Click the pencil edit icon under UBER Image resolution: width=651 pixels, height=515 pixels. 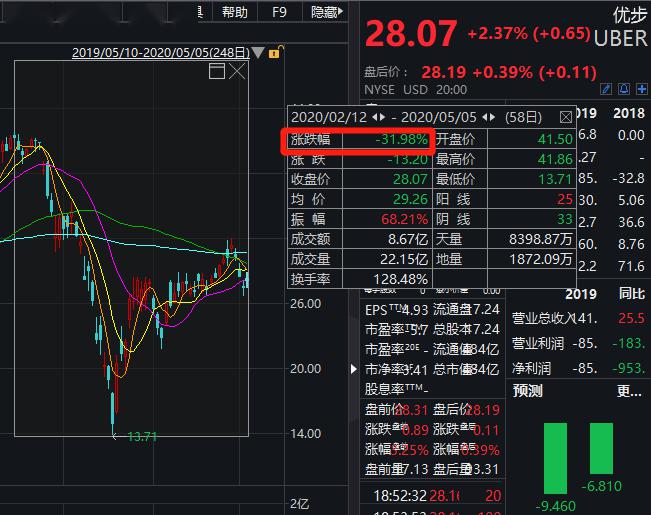coord(606,89)
